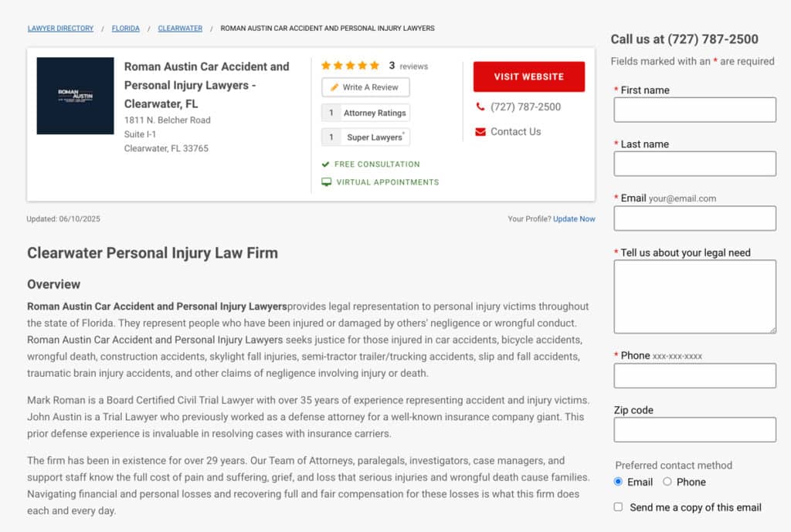Focus the Last name input field
Viewport: 791px width, 532px height.
pyautogui.click(x=694, y=164)
